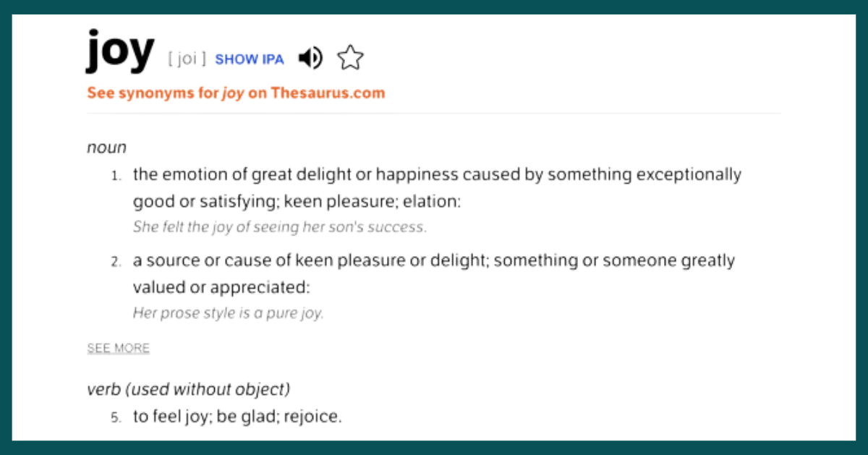Play the audio pronunciation of joy
This screenshot has width=868, height=455.
(310, 59)
